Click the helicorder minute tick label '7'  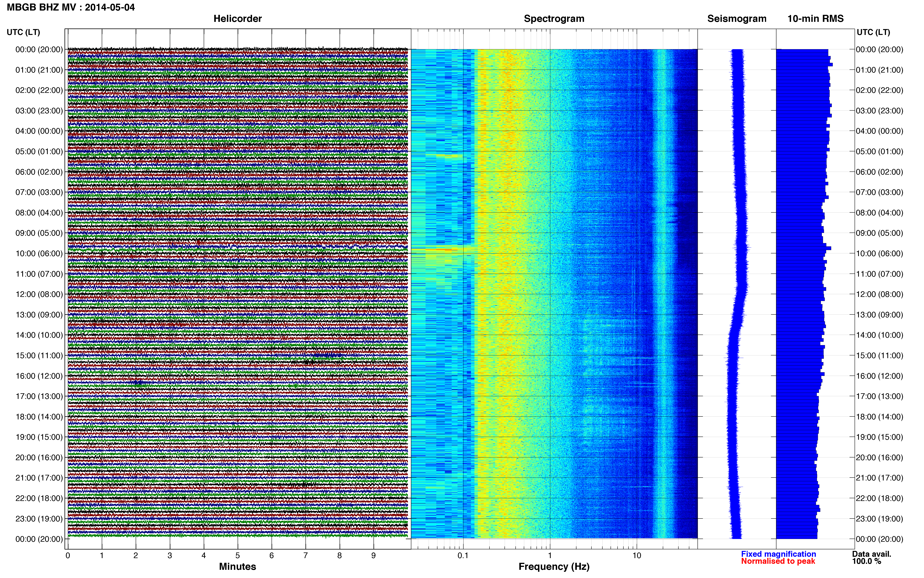point(306,555)
